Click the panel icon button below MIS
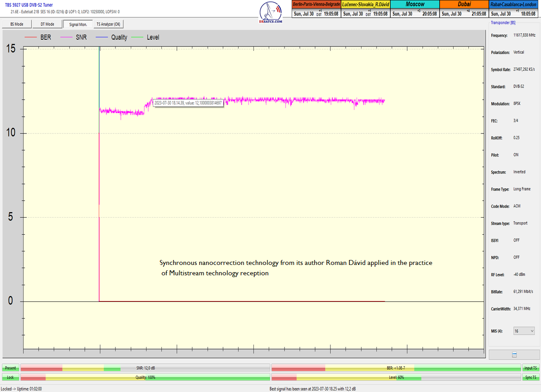 click(x=514, y=355)
